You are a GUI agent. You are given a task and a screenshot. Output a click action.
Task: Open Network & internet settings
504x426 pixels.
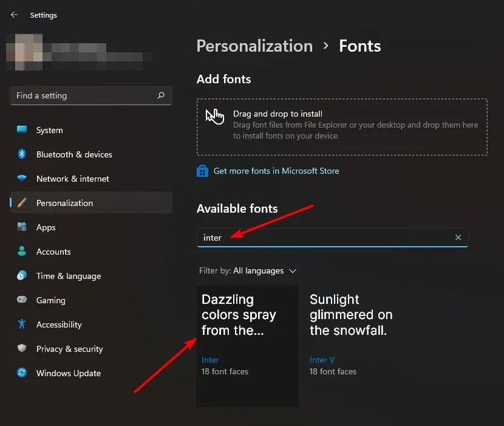[91, 179]
